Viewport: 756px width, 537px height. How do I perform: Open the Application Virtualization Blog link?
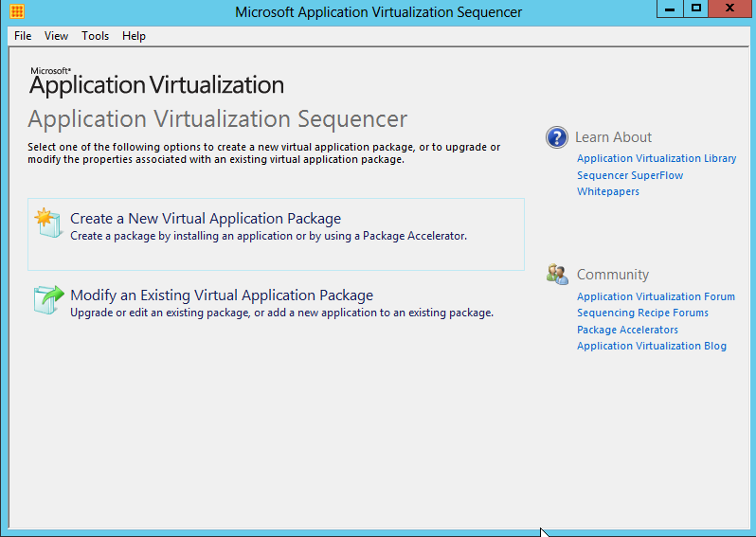click(x=652, y=346)
